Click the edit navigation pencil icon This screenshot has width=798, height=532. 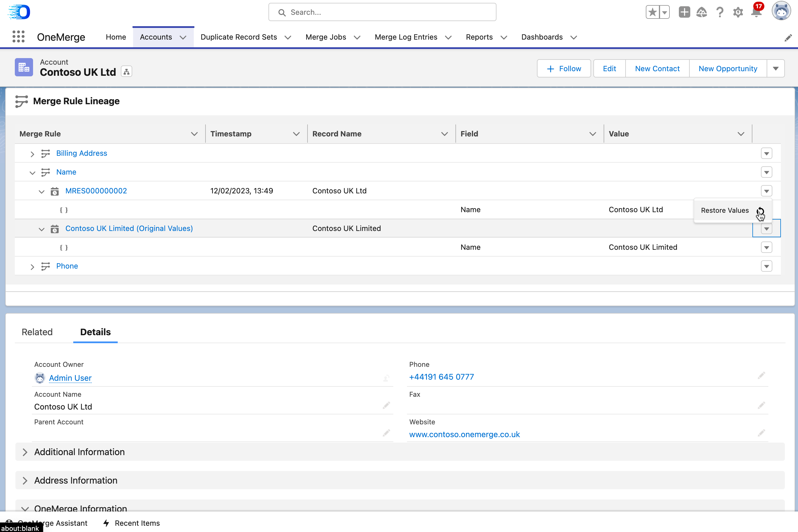[788, 38]
